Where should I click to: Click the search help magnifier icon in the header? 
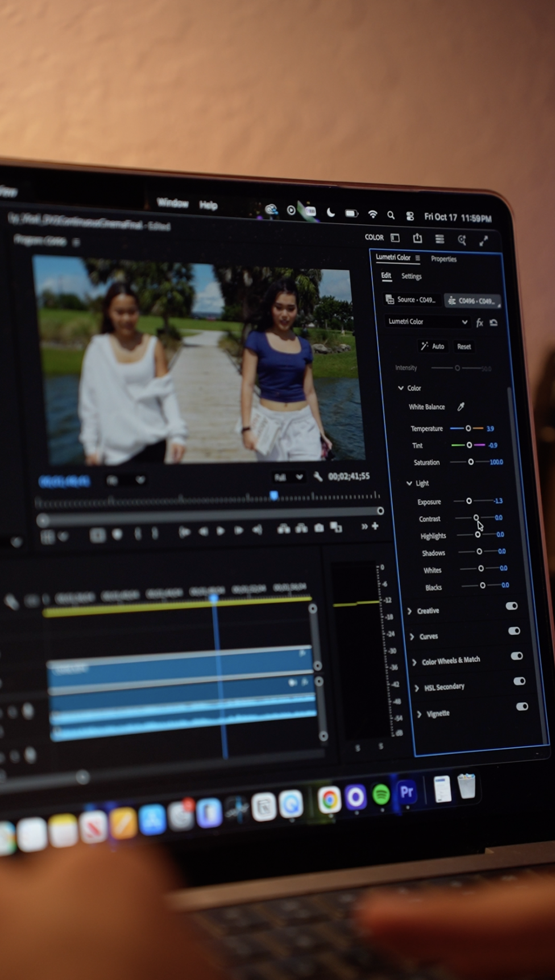462,240
